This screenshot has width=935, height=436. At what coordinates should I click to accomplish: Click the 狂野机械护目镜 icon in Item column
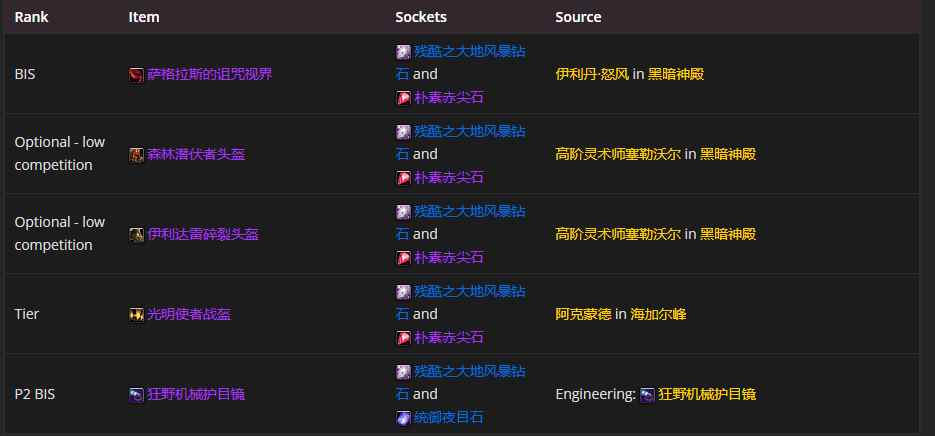point(137,394)
